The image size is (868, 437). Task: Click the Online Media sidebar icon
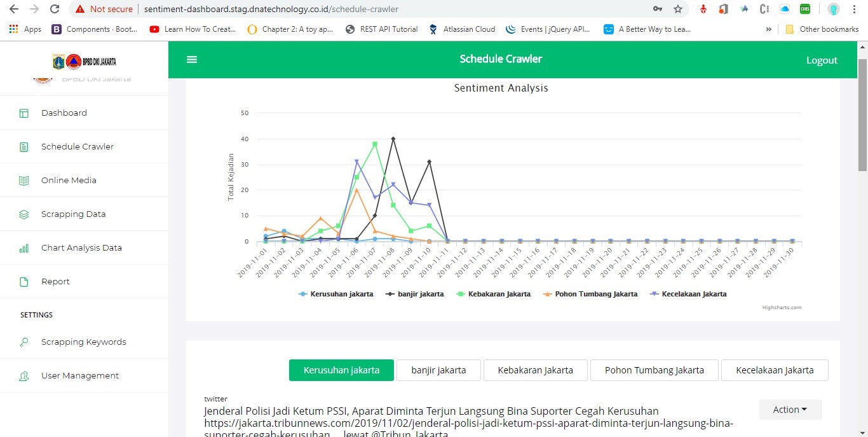(25, 180)
